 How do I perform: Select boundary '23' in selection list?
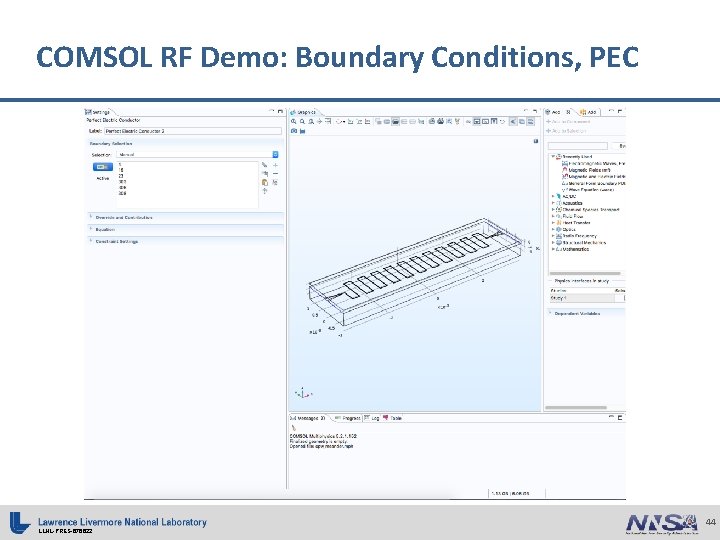121,176
